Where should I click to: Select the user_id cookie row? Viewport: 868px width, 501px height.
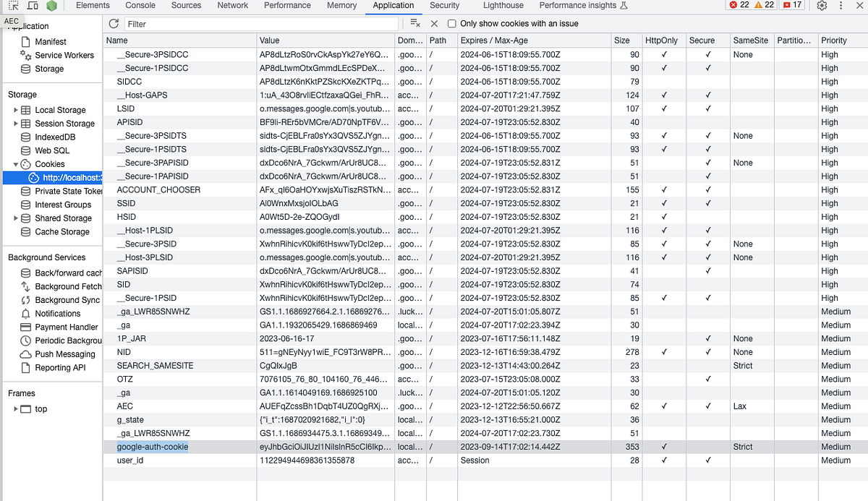(485, 461)
